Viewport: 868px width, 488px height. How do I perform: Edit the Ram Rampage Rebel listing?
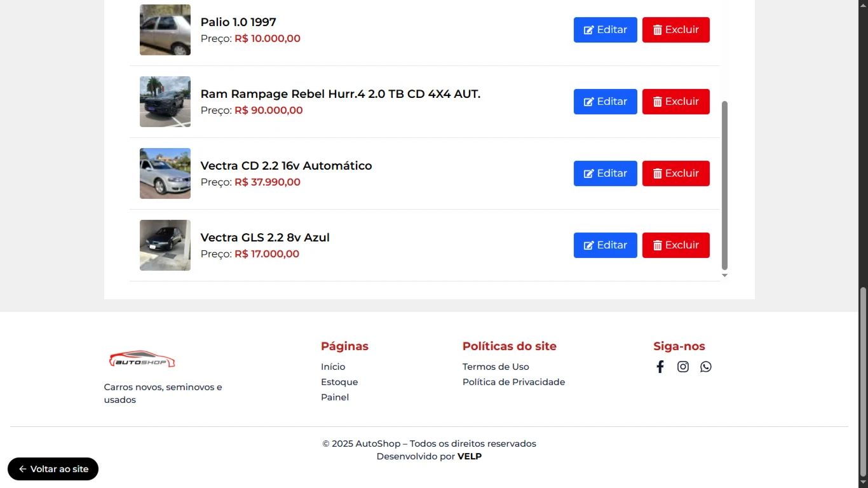[x=606, y=102]
